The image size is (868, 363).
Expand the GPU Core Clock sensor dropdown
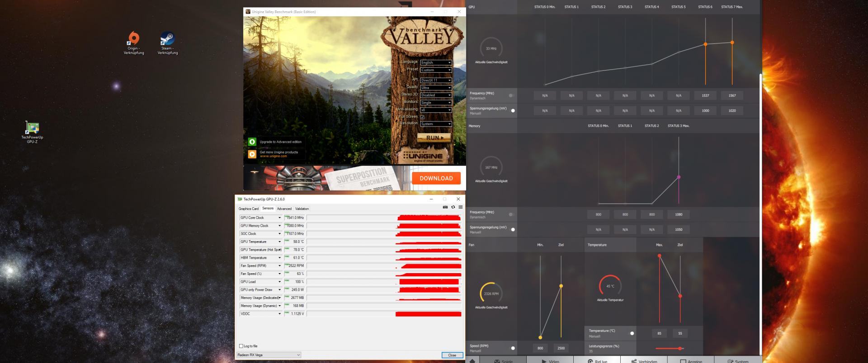(x=279, y=218)
